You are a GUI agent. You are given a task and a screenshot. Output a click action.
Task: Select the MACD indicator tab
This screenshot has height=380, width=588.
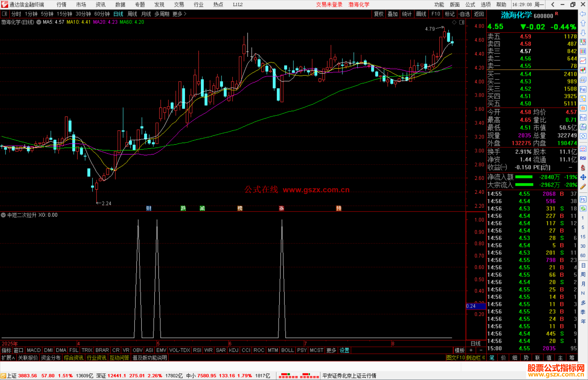[34, 350]
